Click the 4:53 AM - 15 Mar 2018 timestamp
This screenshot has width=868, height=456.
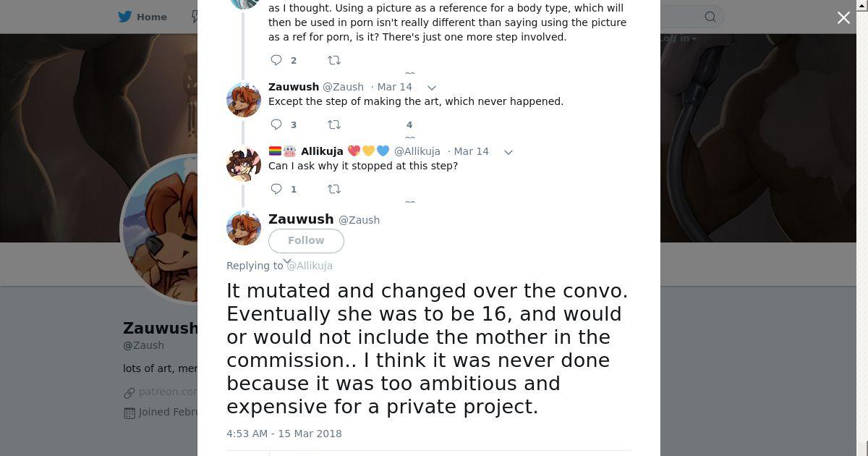[x=284, y=434]
